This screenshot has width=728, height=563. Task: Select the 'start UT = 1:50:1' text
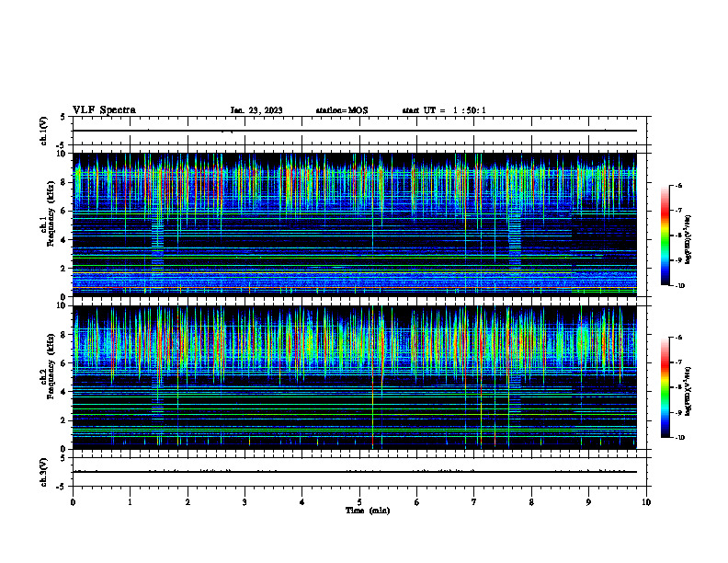click(x=444, y=110)
